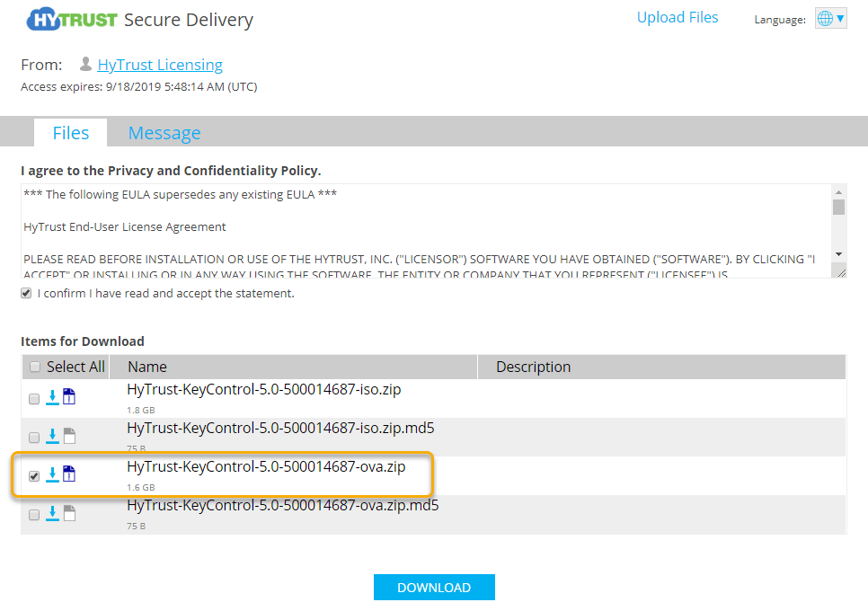Click download arrow icon for iso.zip file
The image size is (868, 611).
tap(52, 397)
